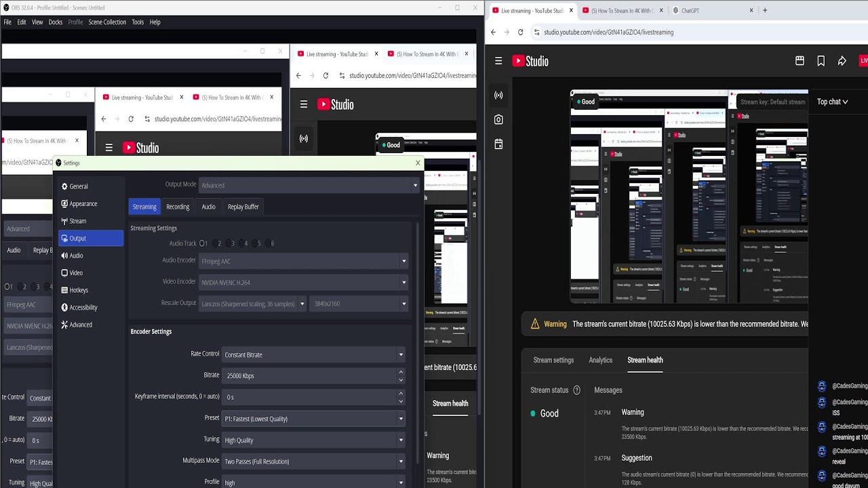Select Audio Track 6 radio button
The width and height of the screenshot is (868, 488).
click(269, 243)
